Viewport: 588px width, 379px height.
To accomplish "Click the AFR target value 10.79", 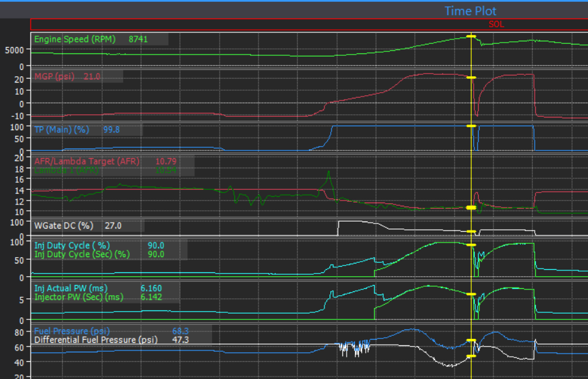I will 166,162.
